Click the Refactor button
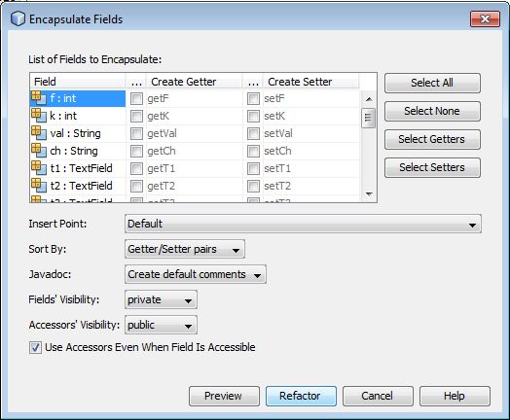 301,396
